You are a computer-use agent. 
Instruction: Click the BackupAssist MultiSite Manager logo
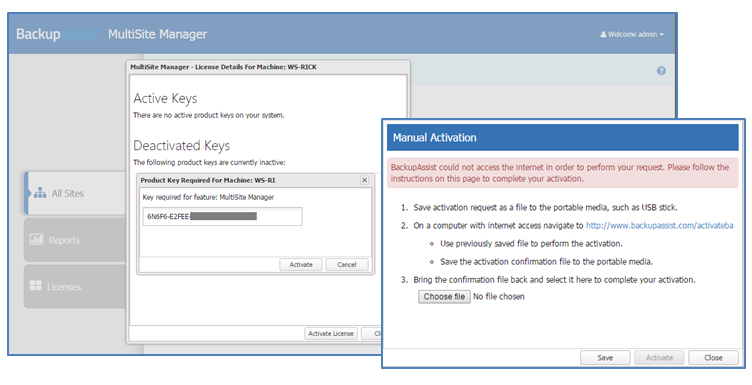[111, 34]
